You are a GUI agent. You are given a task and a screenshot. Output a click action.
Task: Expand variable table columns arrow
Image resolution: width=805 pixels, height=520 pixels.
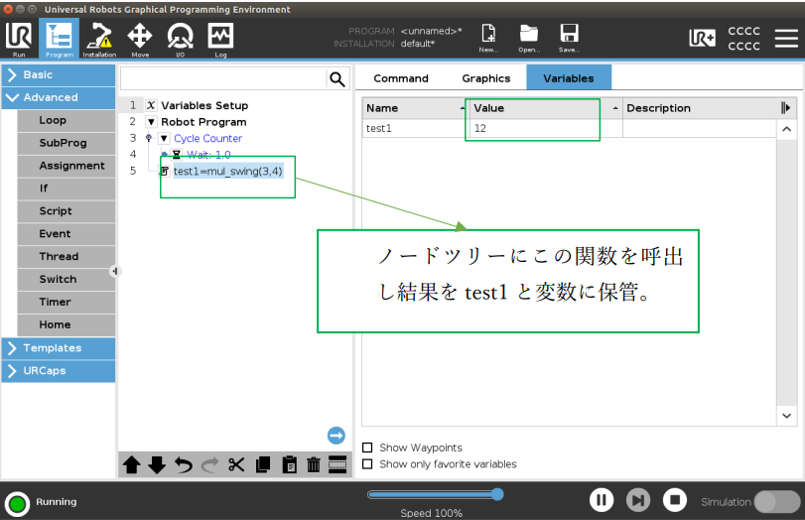click(x=785, y=108)
